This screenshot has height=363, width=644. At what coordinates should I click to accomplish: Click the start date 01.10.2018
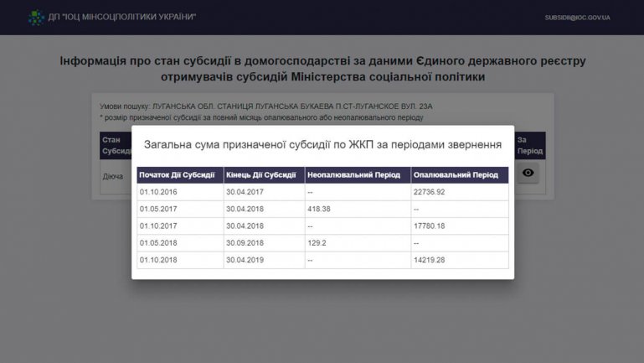click(158, 260)
